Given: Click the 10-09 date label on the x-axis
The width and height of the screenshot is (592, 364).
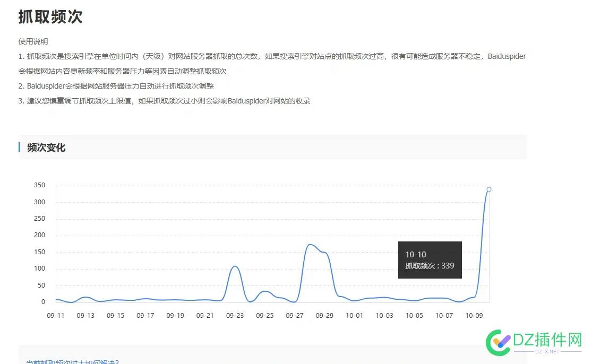Looking at the screenshot, I should click(474, 315).
